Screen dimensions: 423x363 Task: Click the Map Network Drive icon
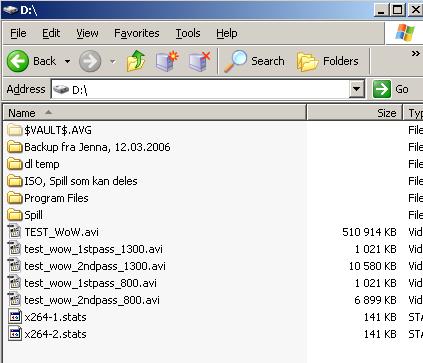coord(167,61)
